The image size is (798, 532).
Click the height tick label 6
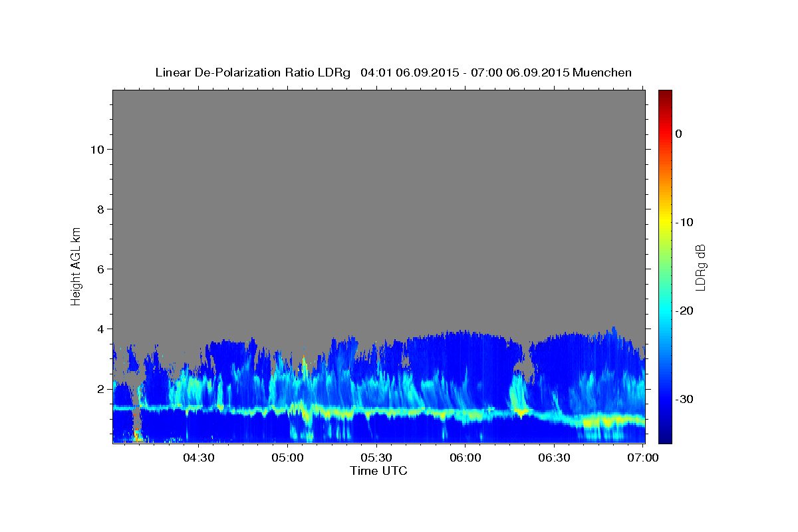[100, 269]
